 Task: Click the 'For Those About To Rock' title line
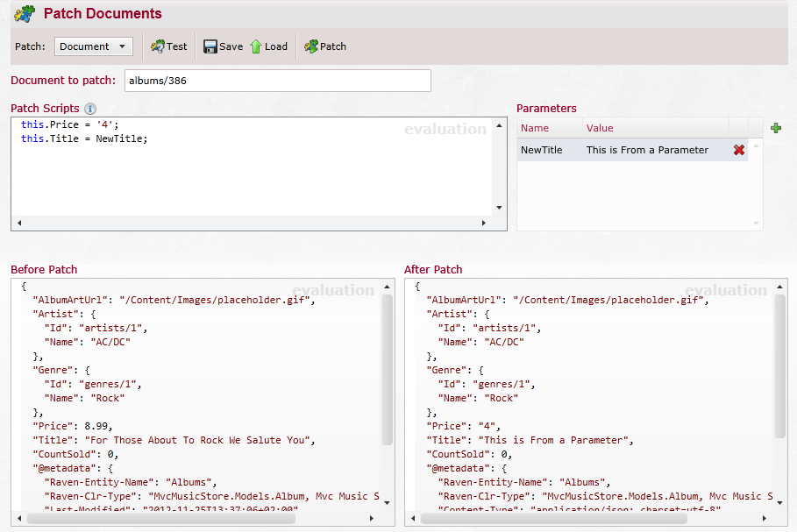pos(174,440)
